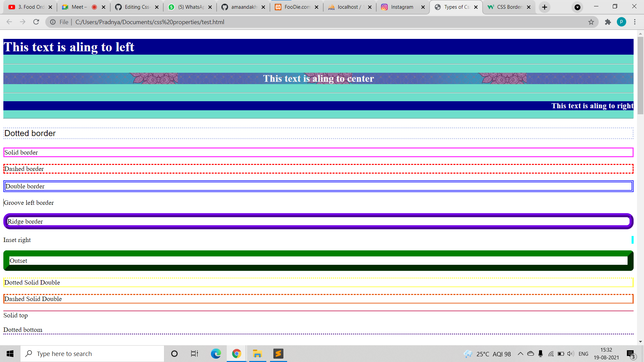The width and height of the screenshot is (644, 362).
Task: Open the volume tray icon
Action: pyautogui.click(x=571, y=354)
